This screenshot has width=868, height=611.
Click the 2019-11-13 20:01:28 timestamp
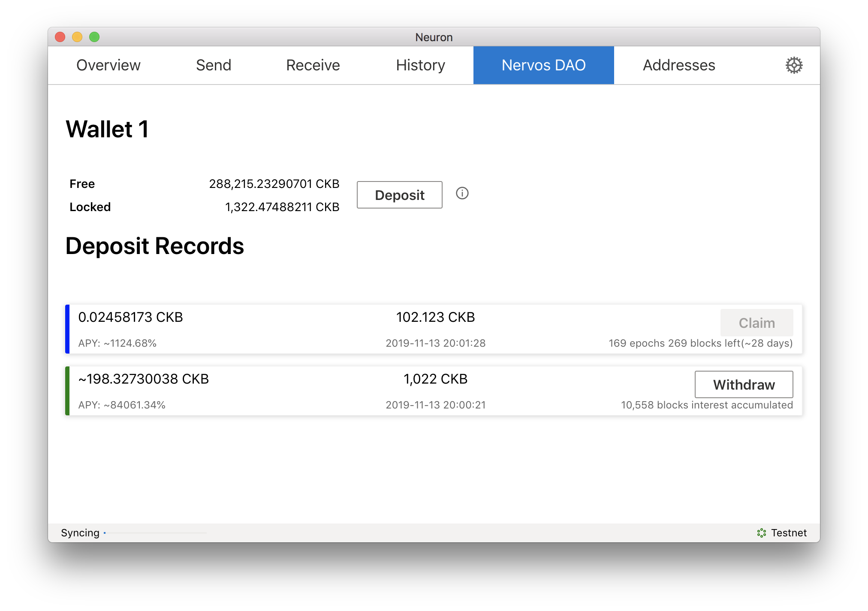[435, 343]
